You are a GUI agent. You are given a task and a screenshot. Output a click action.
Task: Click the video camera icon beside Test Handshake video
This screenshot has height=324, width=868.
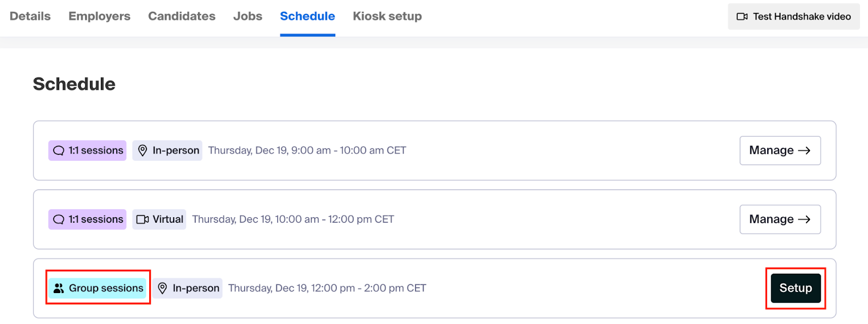click(x=742, y=17)
